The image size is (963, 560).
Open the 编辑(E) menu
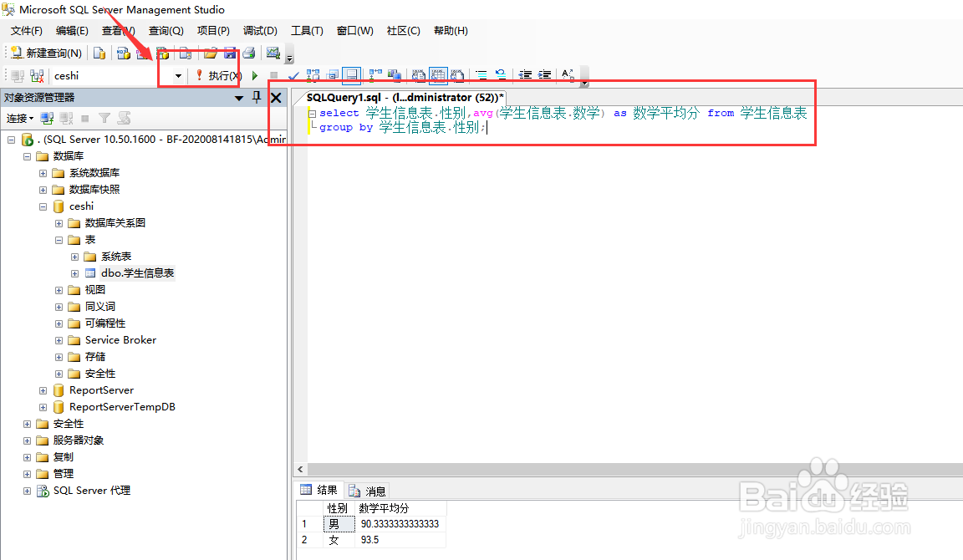coord(72,31)
